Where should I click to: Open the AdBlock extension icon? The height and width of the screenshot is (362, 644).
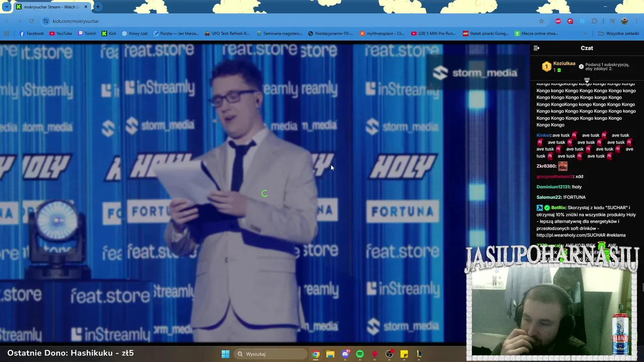tap(558, 21)
